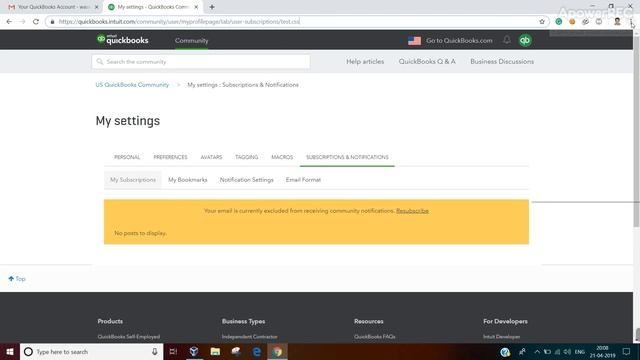Open Business Discussions link
Screen dimensions: 640x360
(x=502, y=62)
